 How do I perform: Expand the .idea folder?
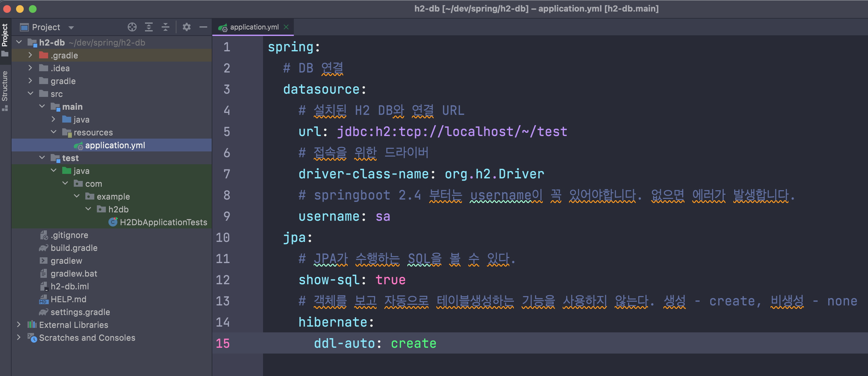(x=30, y=68)
